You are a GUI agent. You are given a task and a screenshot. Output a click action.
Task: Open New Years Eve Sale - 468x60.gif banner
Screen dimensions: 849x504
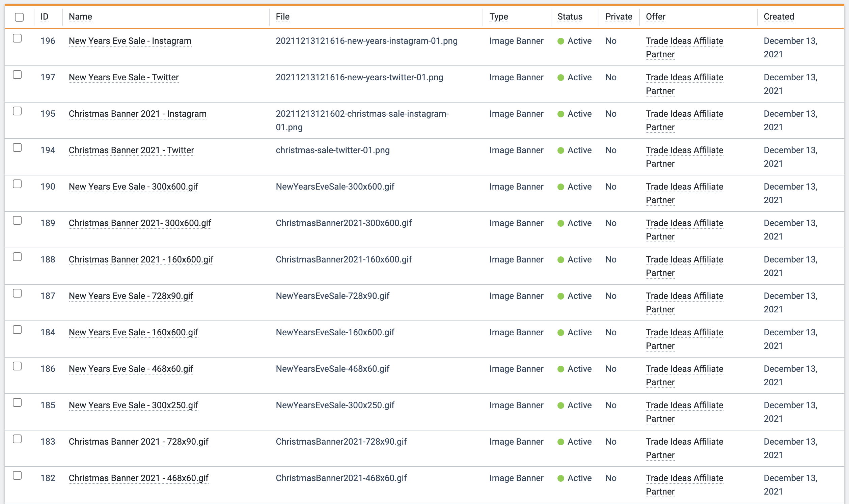(x=131, y=369)
